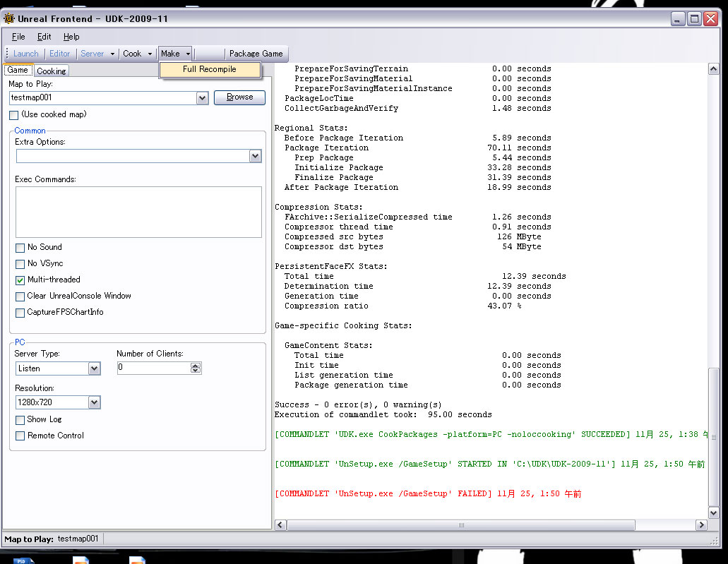Click the log scroll up arrow
Viewport: 728px width, 564px height.
714,69
